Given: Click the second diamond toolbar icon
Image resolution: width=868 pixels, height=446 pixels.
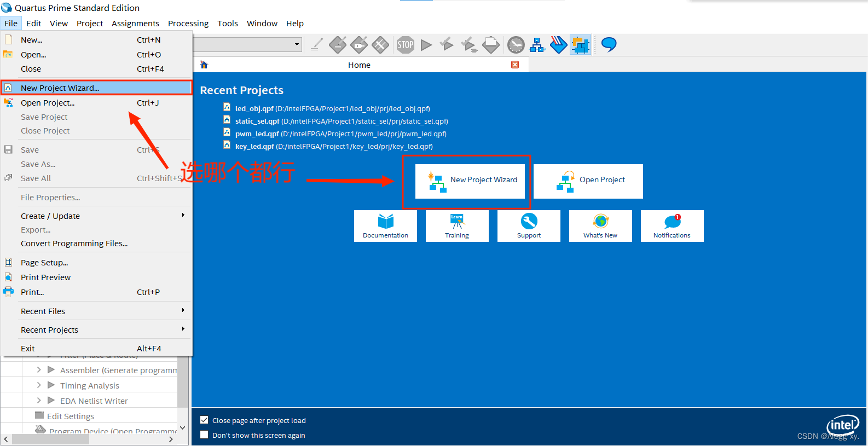Looking at the screenshot, I should point(359,45).
